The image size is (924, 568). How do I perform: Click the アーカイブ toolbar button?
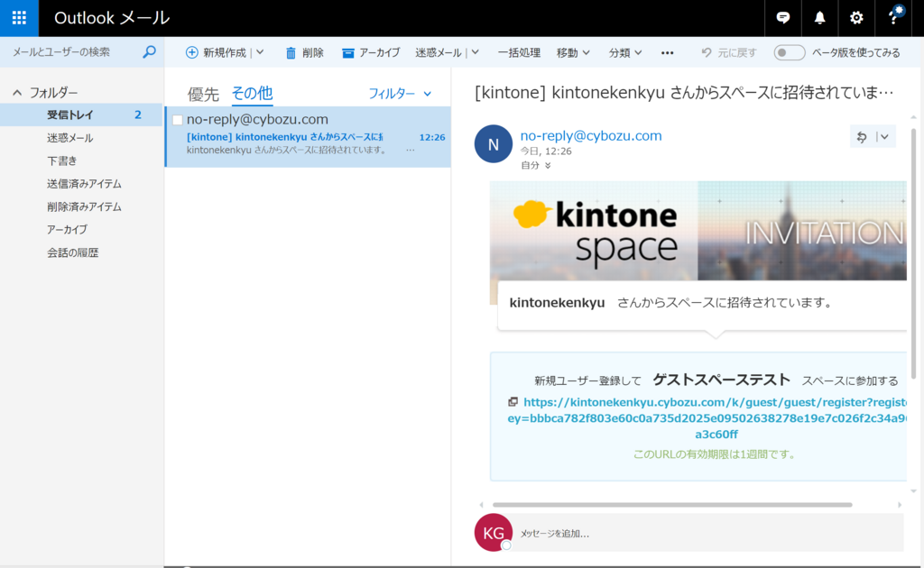(x=371, y=52)
